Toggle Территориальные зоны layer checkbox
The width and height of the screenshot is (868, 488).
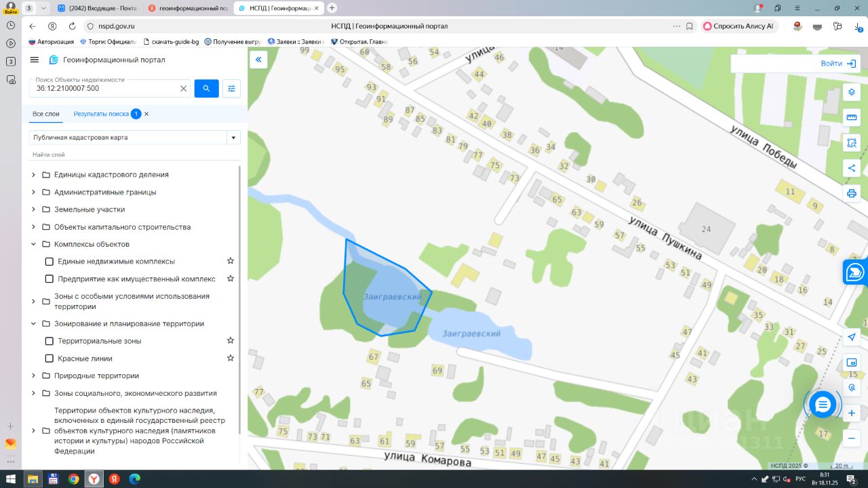click(x=49, y=341)
